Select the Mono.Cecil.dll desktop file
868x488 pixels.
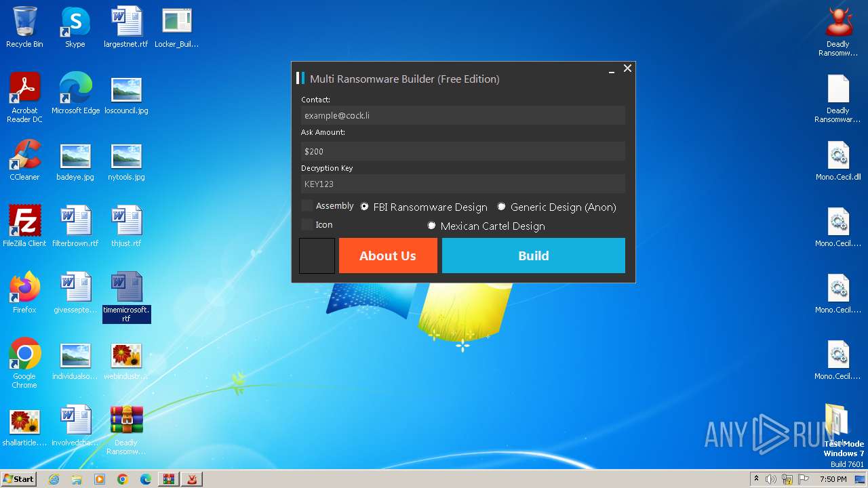click(838, 160)
